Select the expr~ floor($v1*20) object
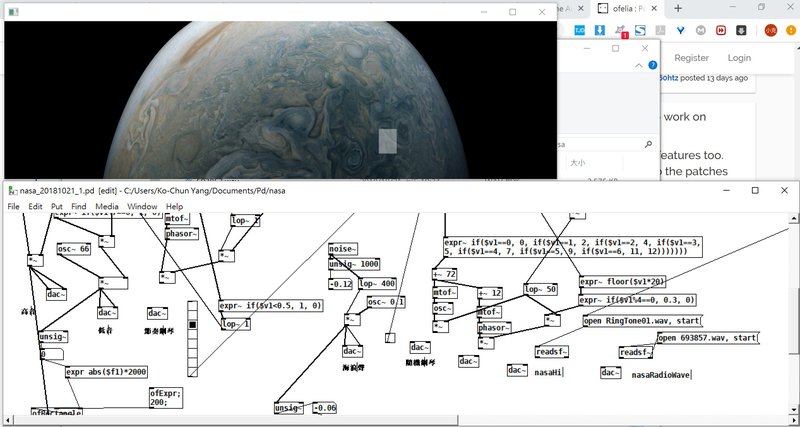This screenshot has height=427, width=800. (x=622, y=282)
